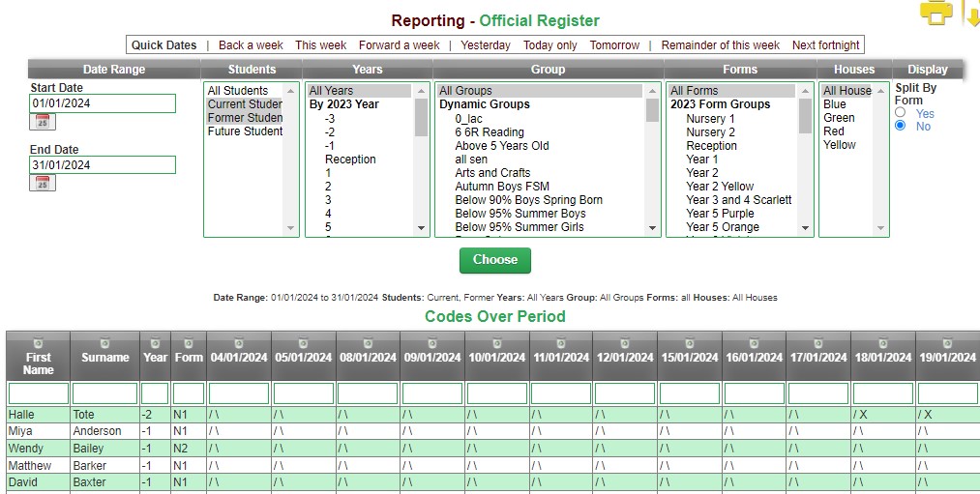The width and height of the screenshot is (980, 494).
Task: Click sort icon above 19/01/2024 column
Action: pyautogui.click(x=947, y=343)
